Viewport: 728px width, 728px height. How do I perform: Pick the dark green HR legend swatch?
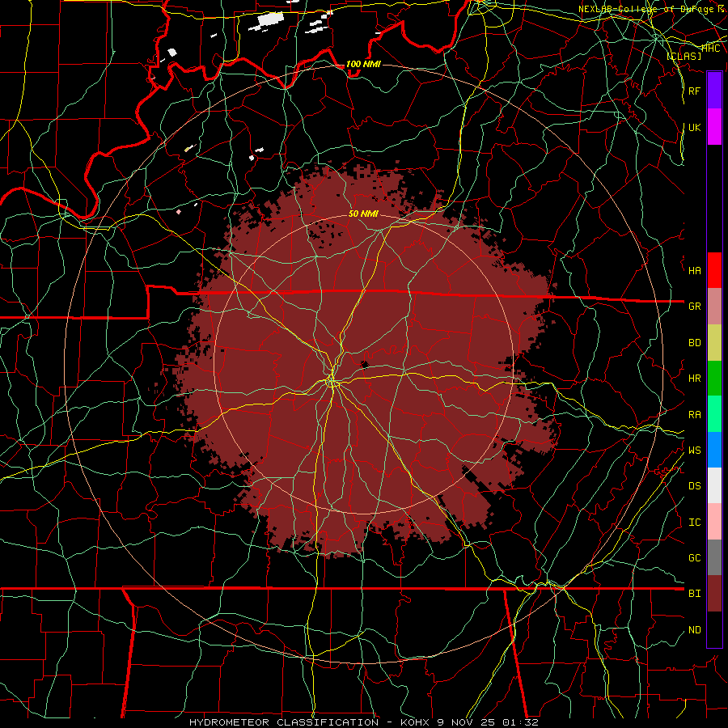pyautogui.click(x=714, y=379)
